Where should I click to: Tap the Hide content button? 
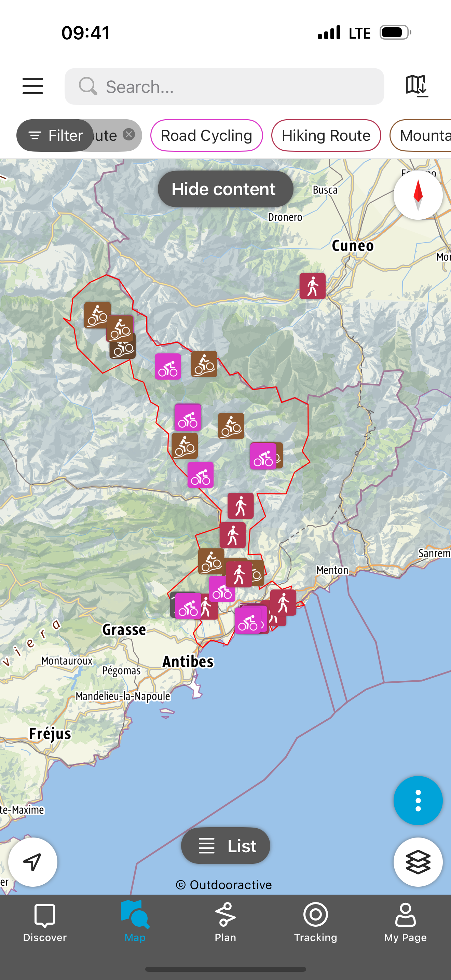225,189
